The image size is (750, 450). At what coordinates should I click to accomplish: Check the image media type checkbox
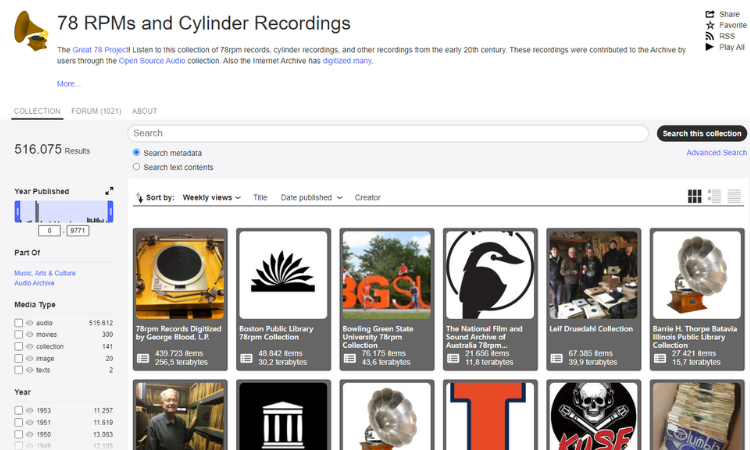pyautogui.click(x=19, y=358)
